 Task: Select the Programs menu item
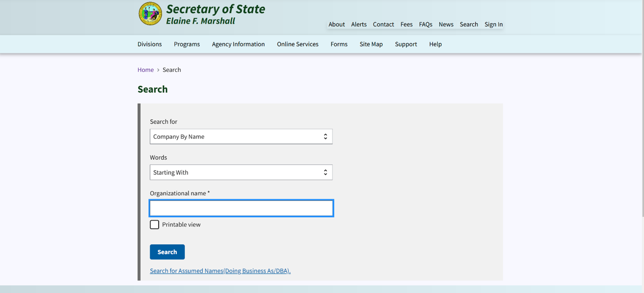click(186, 44)
